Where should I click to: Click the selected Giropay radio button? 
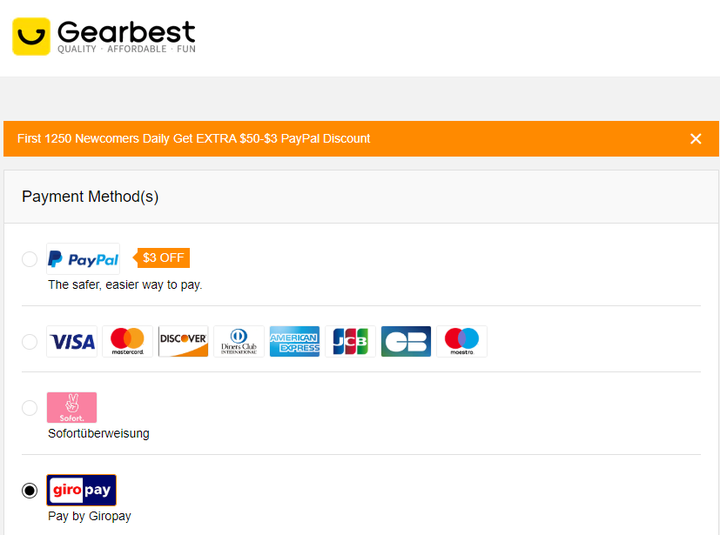tap(30, 490)
